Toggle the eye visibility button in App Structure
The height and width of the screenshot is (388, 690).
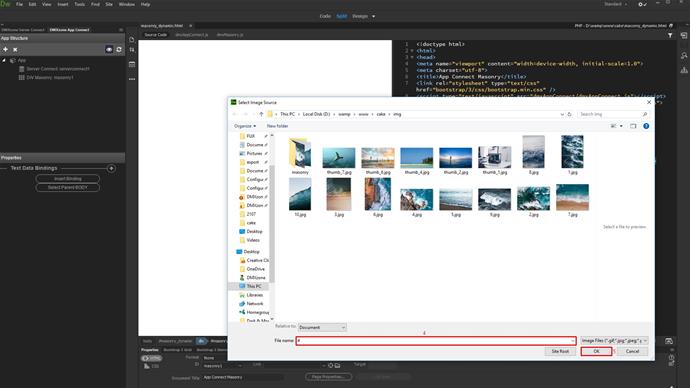(109, 50)
